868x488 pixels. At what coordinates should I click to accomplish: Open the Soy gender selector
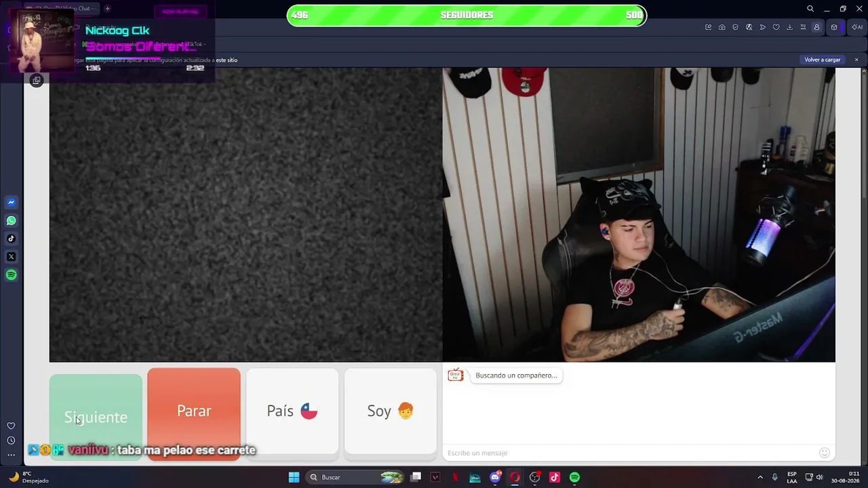[x=391, y=411]
